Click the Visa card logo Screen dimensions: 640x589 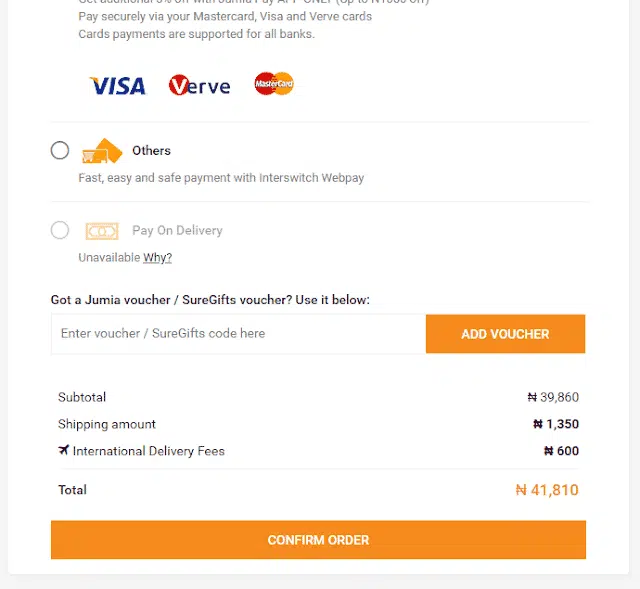117,86
